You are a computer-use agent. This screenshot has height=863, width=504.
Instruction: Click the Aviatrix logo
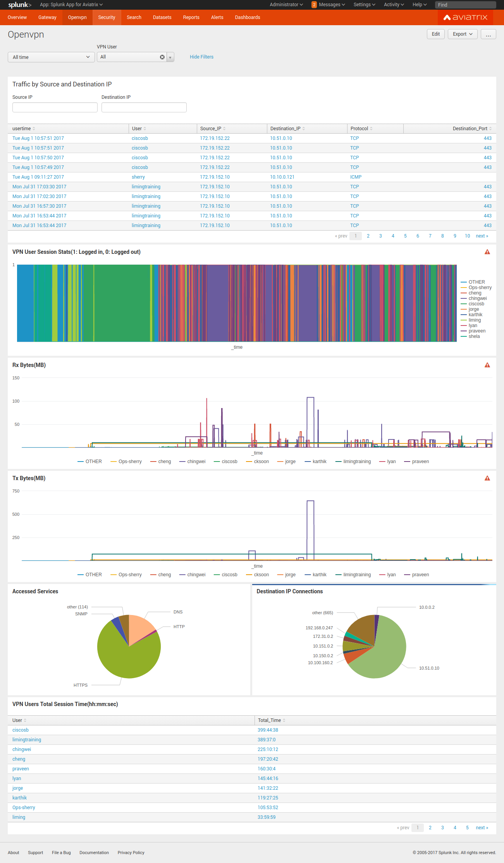(x=465, y=17)
